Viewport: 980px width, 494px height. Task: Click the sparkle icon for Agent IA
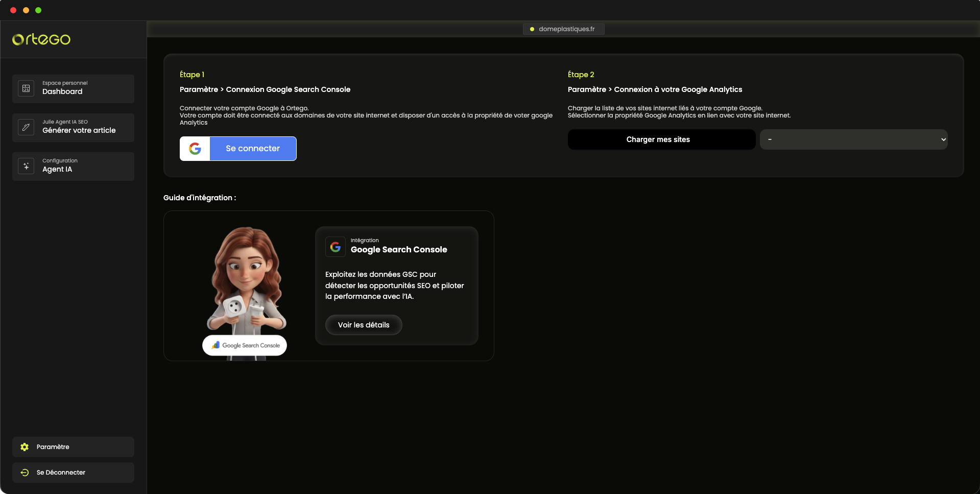point(26,166)
